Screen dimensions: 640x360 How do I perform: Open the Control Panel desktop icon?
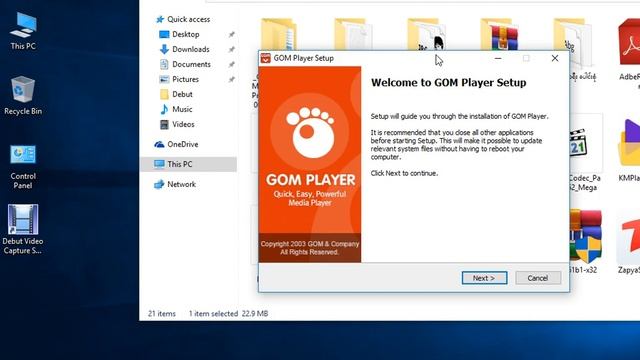click(23, 167)
